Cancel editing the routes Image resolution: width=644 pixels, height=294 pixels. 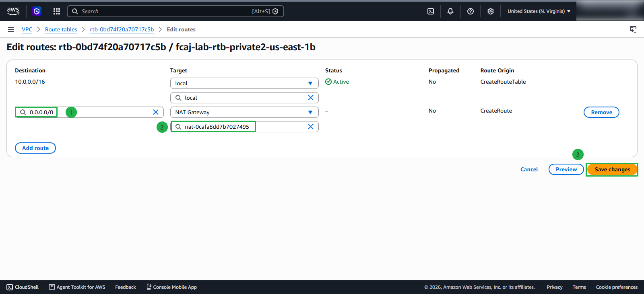pos(529,169)
